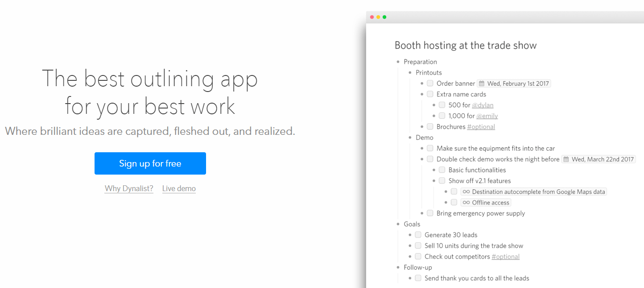Click the bullet beside Brochures
644x288 pixels.
click(x=422, y=126)
